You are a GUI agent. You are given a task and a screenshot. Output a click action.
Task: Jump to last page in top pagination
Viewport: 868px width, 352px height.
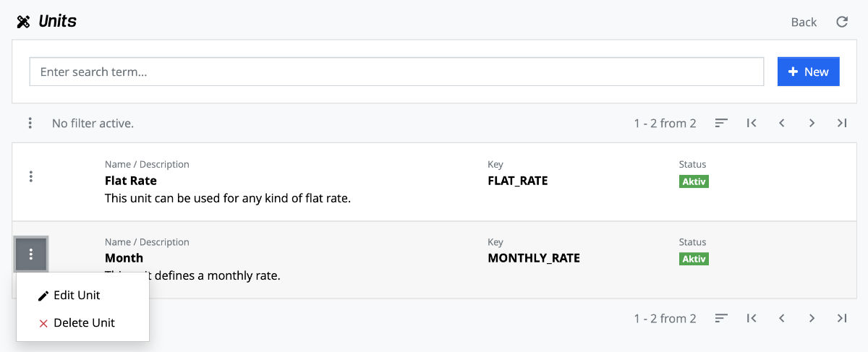pyautogui.click(x=842, y=124)
